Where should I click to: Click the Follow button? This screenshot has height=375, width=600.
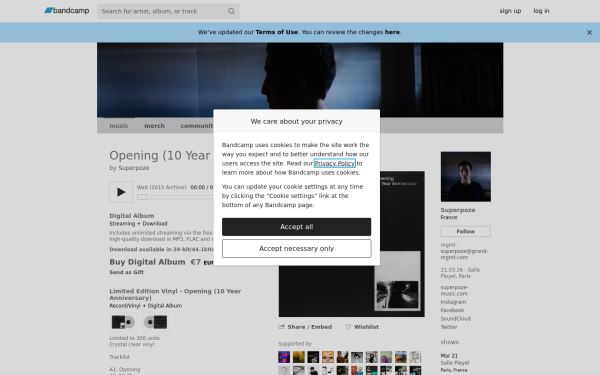click(465, 231)
